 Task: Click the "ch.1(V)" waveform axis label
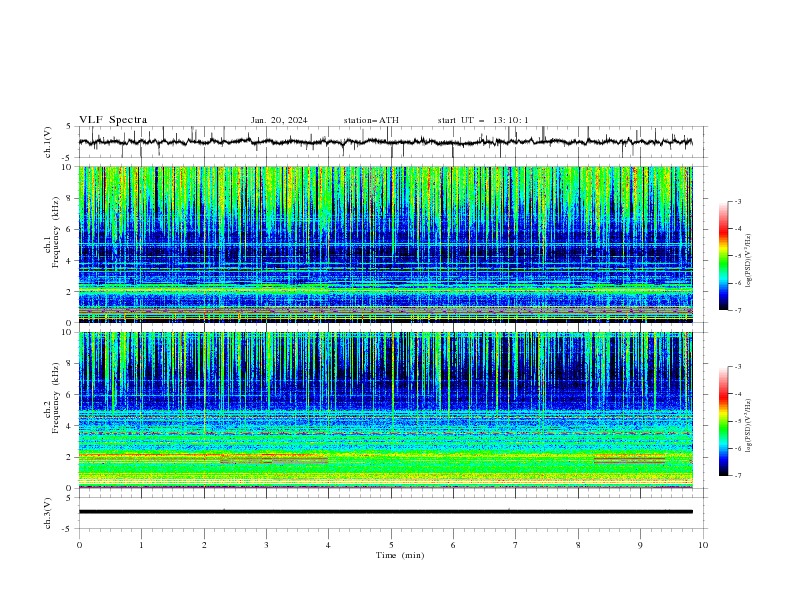point(48,142)
